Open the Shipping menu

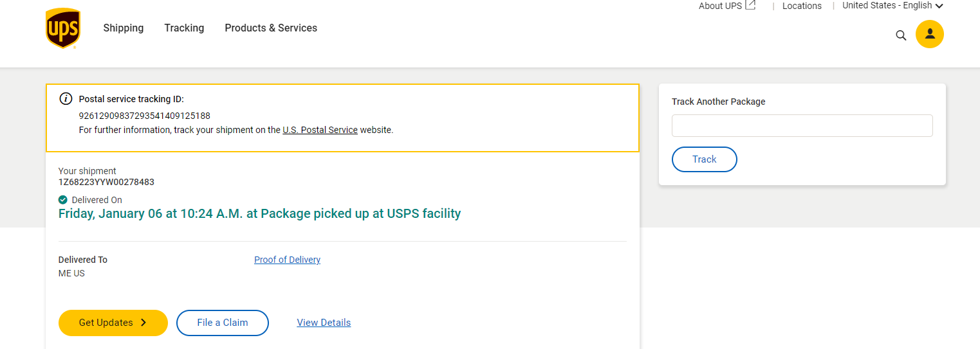[124, 28]
